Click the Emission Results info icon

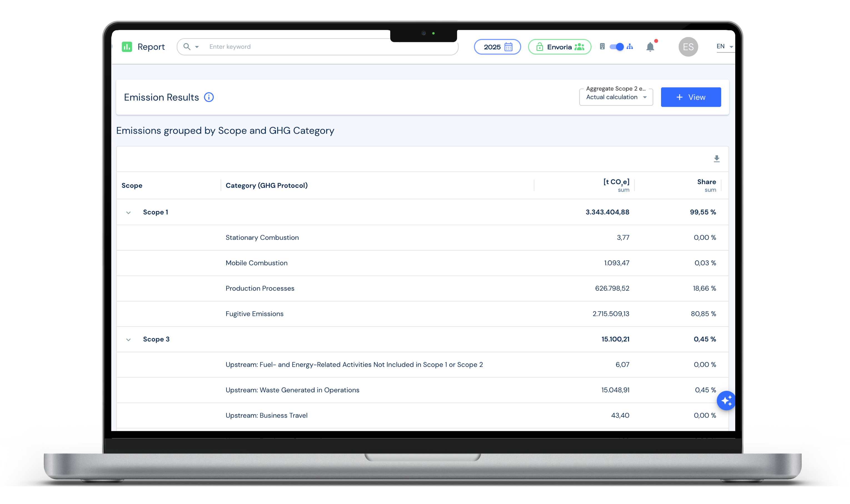coord(209,98)
